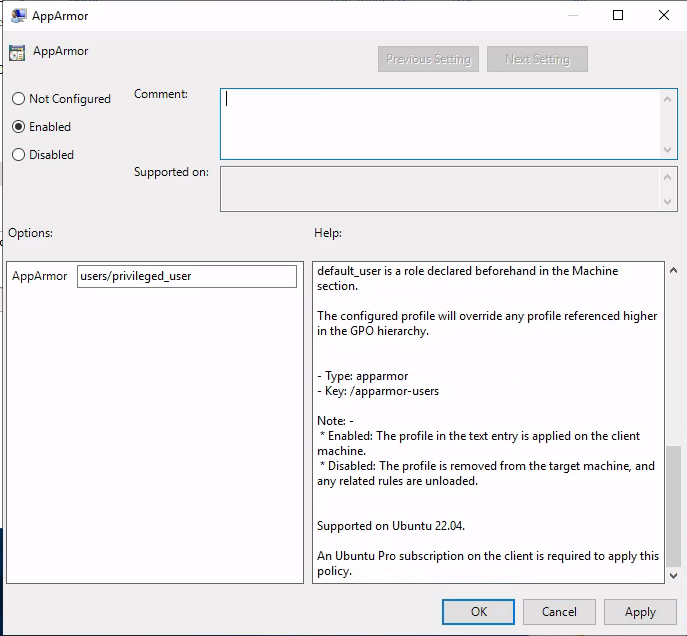Edit the AppArmor profile text field
This screenshot has height=636, width=687.
[x=187, y=276]
